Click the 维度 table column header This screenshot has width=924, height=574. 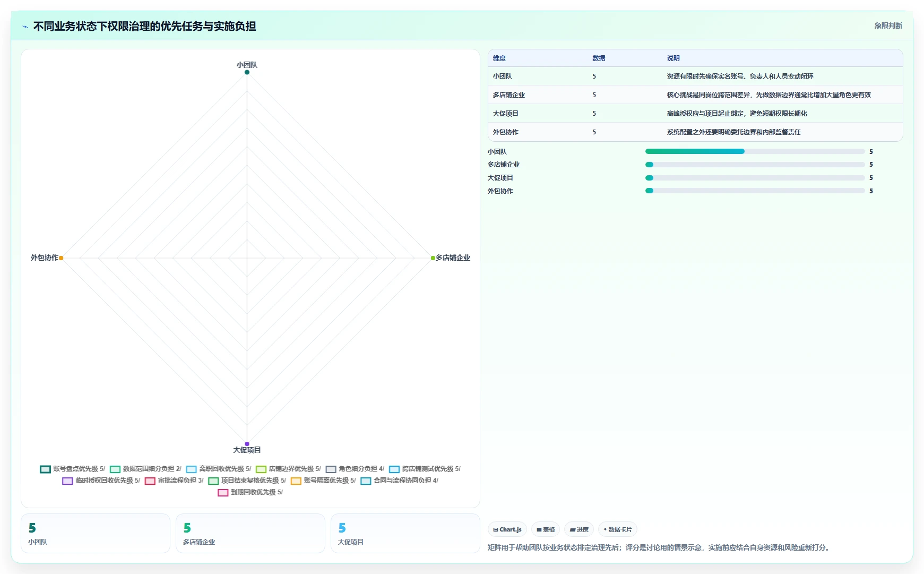[x=499, y=58]
